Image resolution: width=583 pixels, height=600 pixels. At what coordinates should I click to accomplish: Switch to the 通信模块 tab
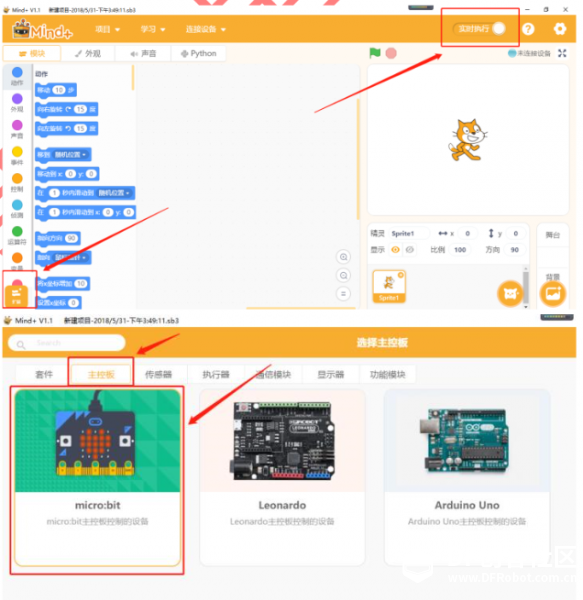click(273, 374)
